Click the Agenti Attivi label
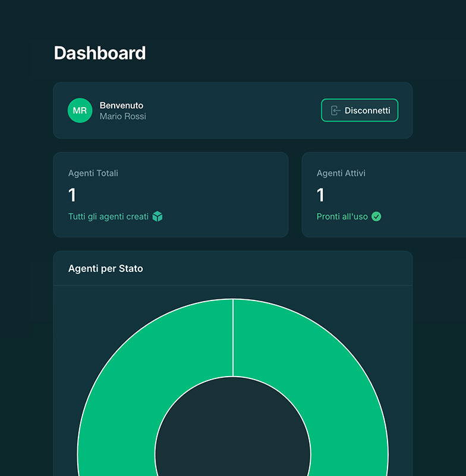Viewport: 466px width, 476px height. [x=341, y=173]
